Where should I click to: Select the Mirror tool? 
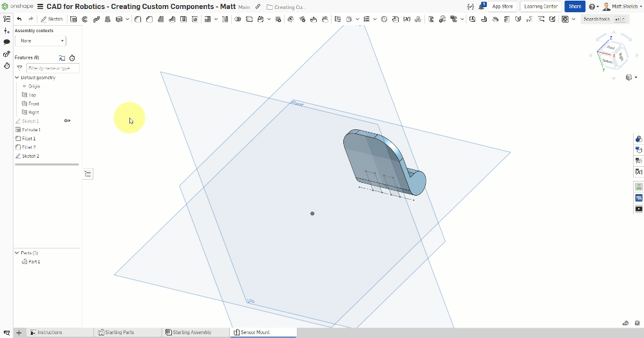[225, 19]
